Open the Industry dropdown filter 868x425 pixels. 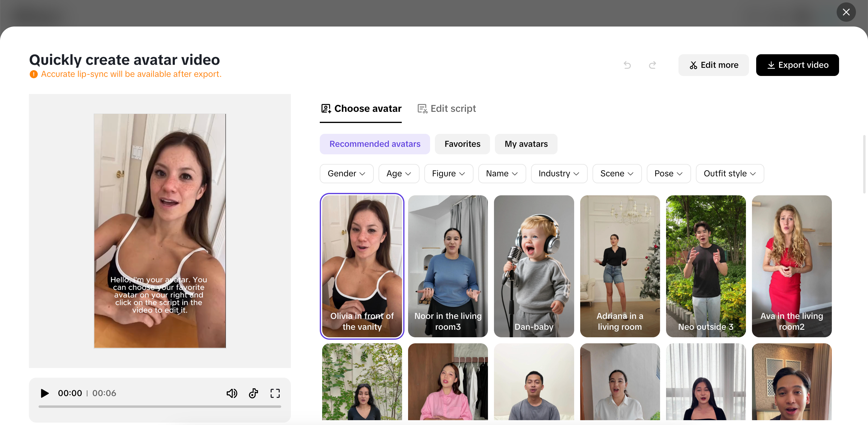pos(559,174)
